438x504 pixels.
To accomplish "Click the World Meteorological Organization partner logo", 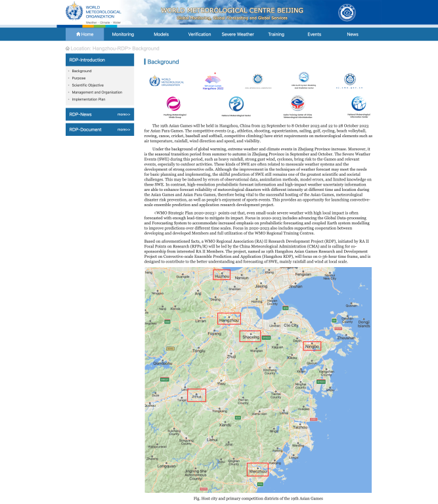I will tap(167, 81).
